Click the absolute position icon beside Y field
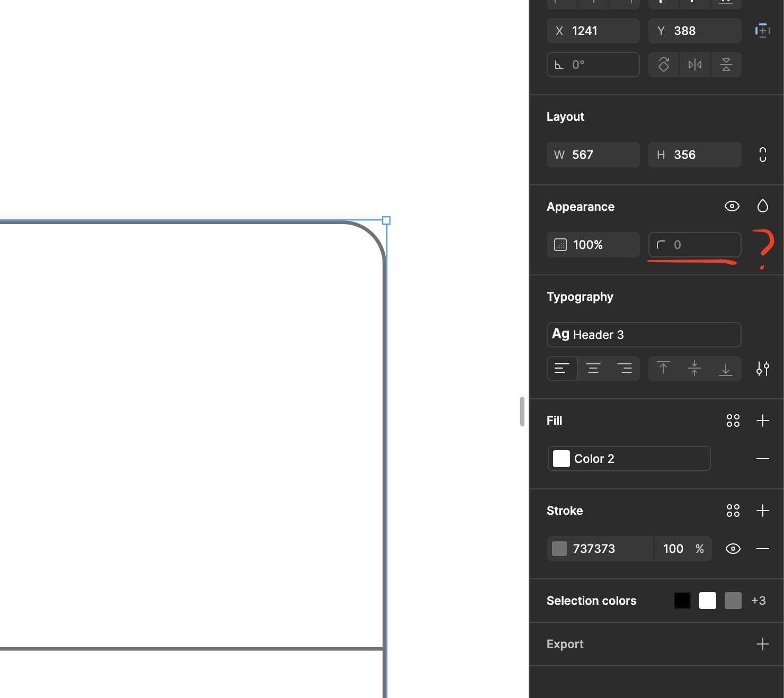Image resolution: width=784 pixels, height=698 pixels. [762, 31]
